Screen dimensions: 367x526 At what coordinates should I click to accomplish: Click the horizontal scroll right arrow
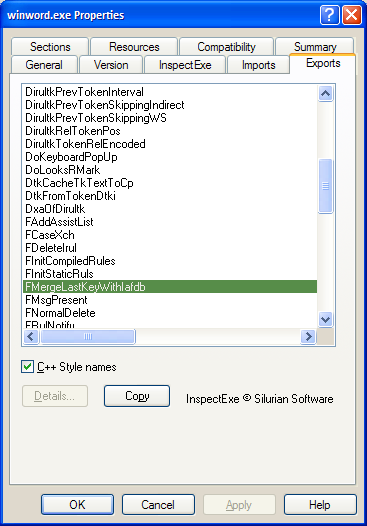point(308,336)
